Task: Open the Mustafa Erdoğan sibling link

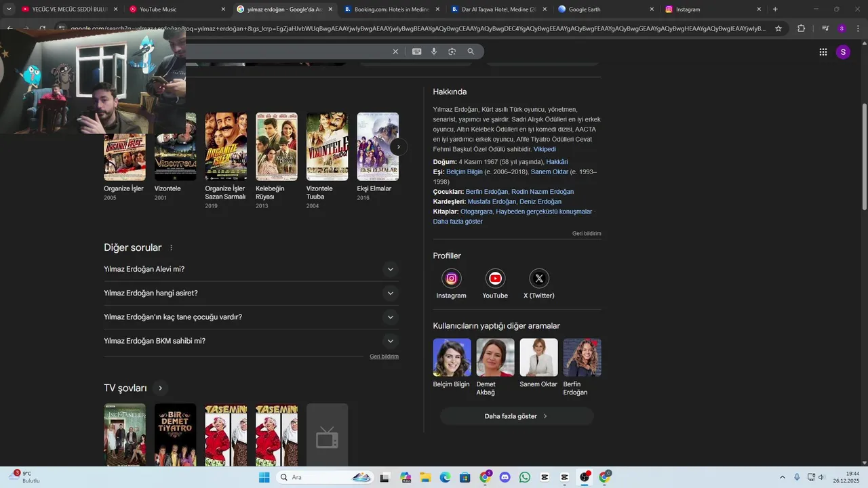Action: [x=492, y=202]
